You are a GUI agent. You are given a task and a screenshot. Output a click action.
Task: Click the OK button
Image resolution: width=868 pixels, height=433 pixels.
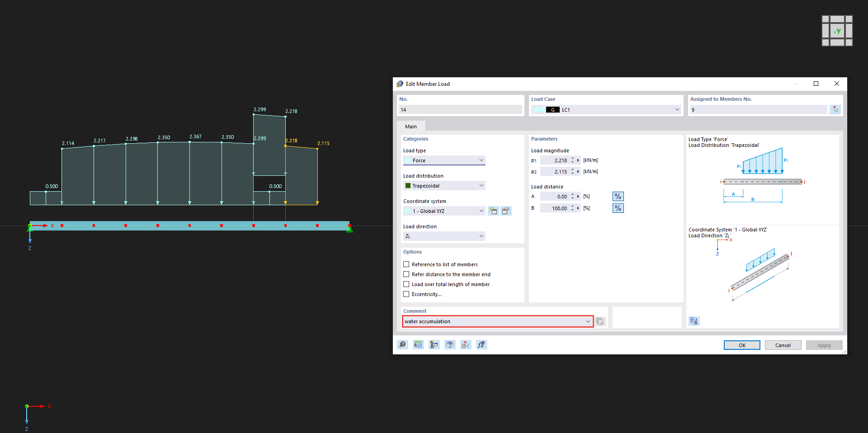tap(741, 344)
